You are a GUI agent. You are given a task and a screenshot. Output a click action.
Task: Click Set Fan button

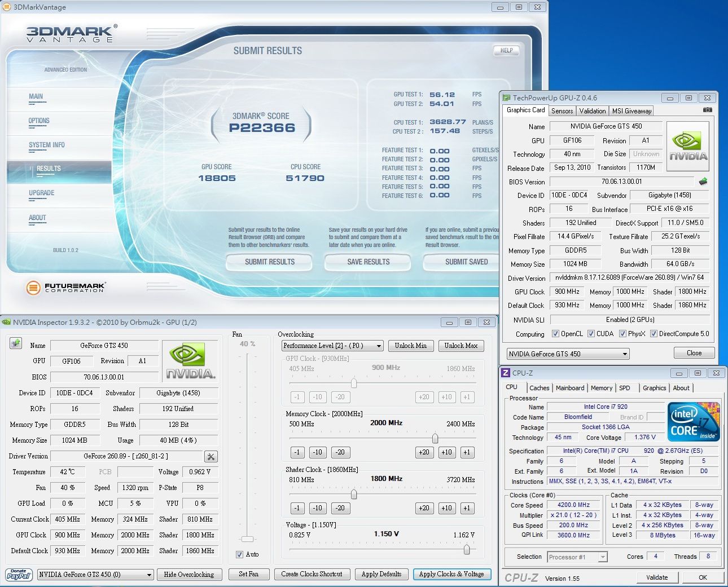pos(248,574)
